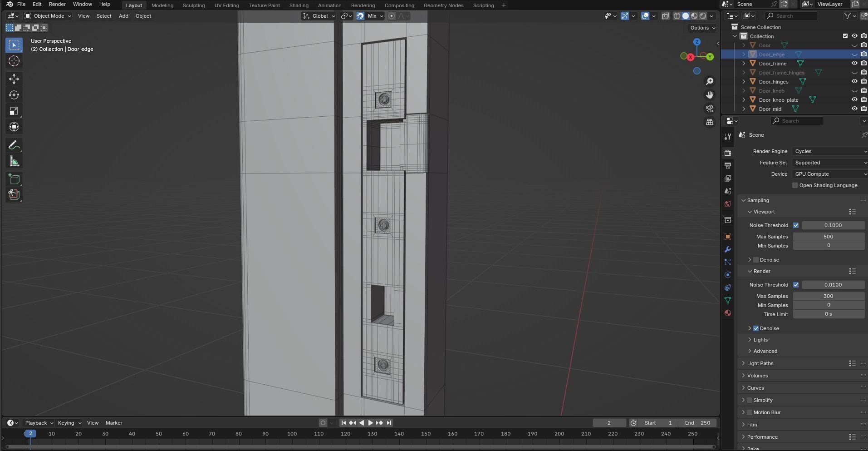Open Device GPU Compute dropdown
The width and height of the screenshot is (868, 451).
point(830,174)
